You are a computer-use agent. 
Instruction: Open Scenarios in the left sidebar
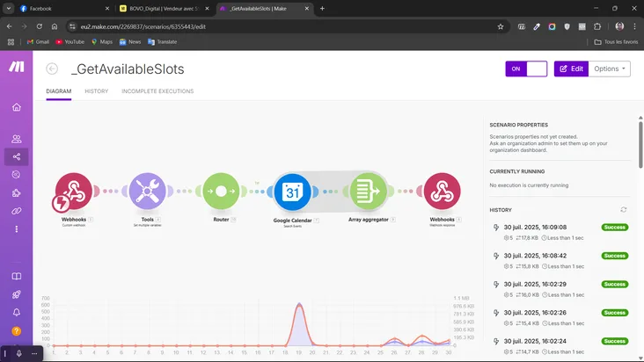click(16, 156)
